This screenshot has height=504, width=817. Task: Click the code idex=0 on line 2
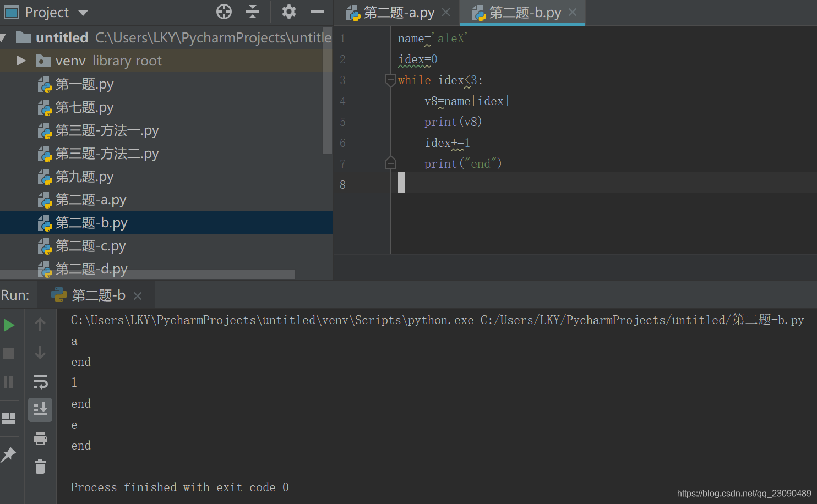pos(418,59)
